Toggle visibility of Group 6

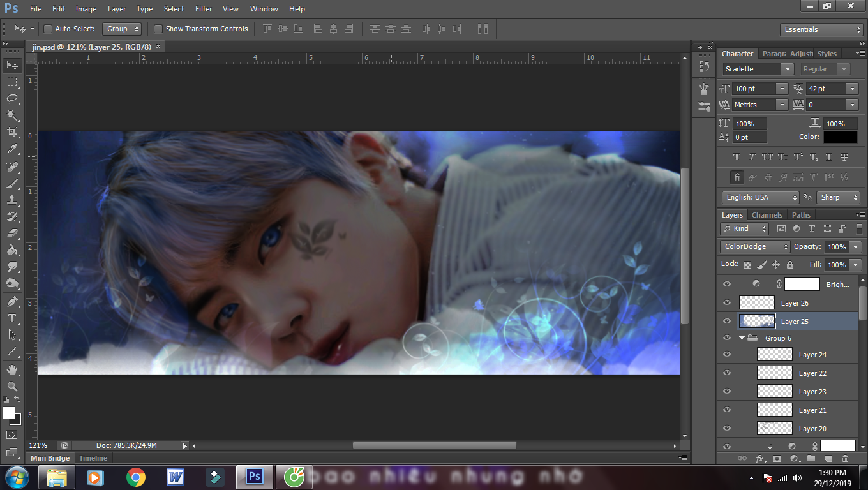pyautogui.click(x=727, y=338)
